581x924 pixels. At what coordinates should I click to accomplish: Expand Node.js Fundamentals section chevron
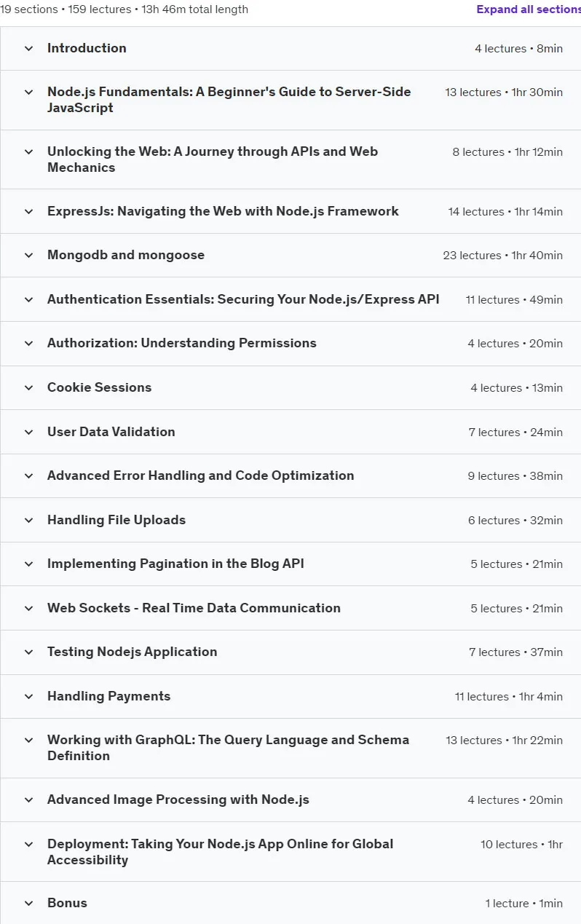(x=29, y=92)
